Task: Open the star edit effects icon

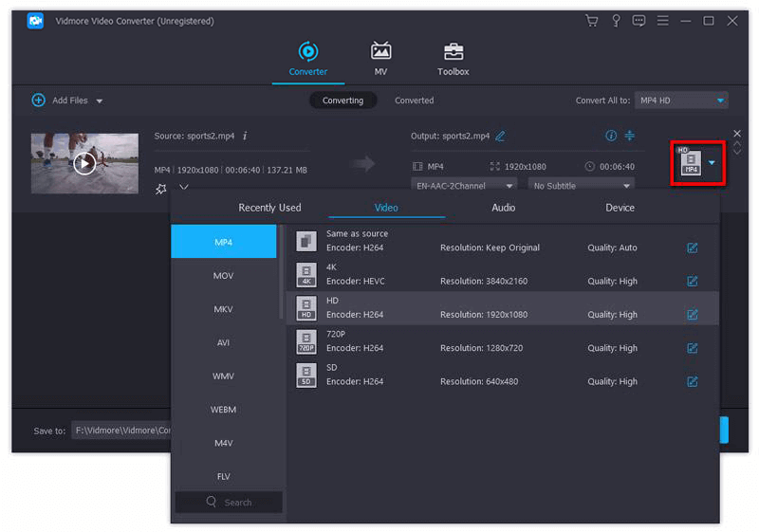Action: [x=160, y=189]
